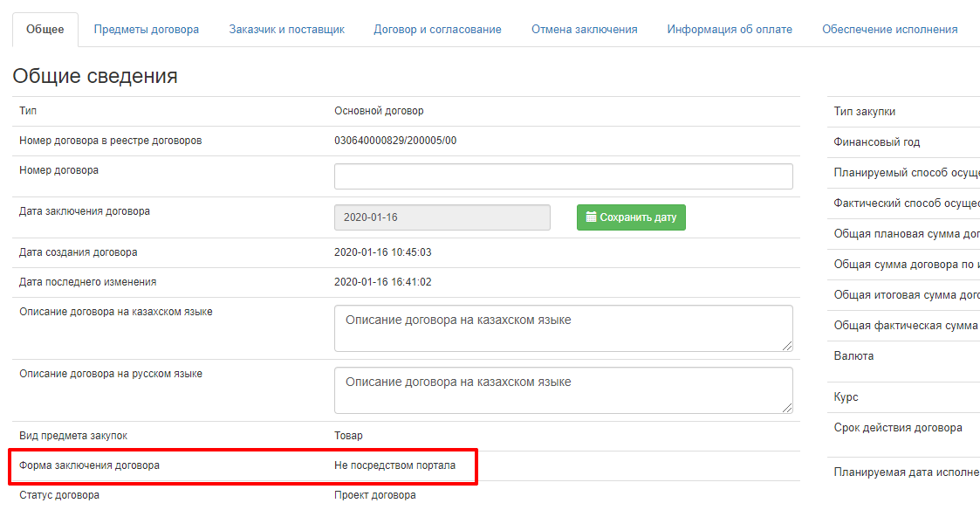
Task: Click the Общие сведения heading
Action: (95, 76)
